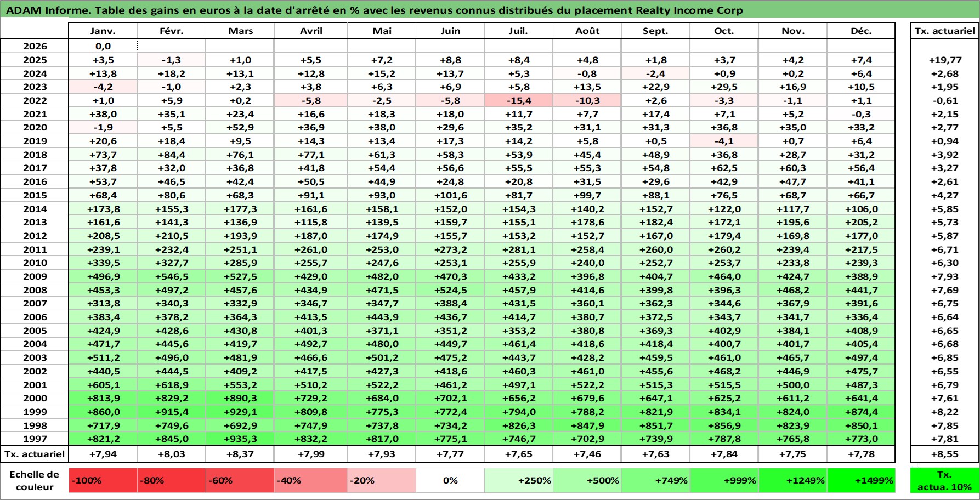The height and width of the screenshot is (500, 980).
Task: Select the -0,61 actuarial rate for 2022
Action: coord(944,100)
